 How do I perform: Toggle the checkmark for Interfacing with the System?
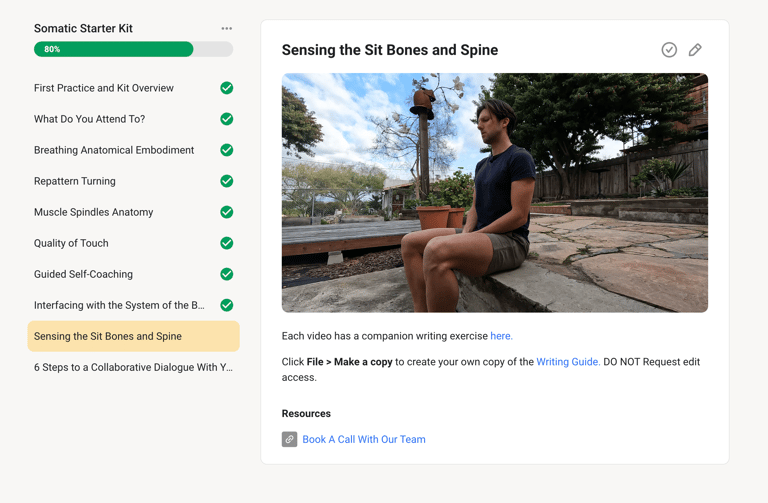[x=226, y=305]
